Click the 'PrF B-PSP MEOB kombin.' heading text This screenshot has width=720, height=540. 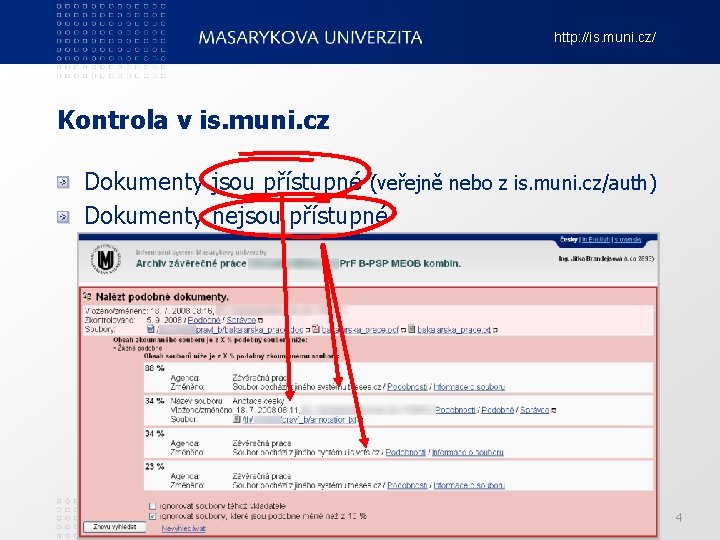click(x=400, y=264)
